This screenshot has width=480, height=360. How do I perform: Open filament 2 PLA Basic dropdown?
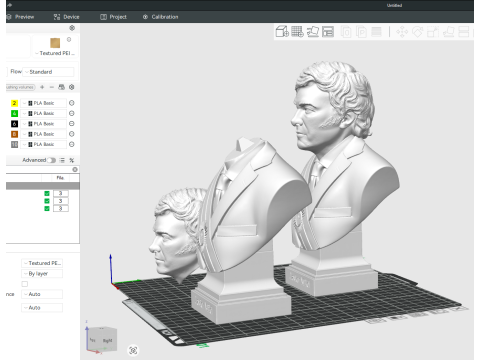click(x=43, y=103)
